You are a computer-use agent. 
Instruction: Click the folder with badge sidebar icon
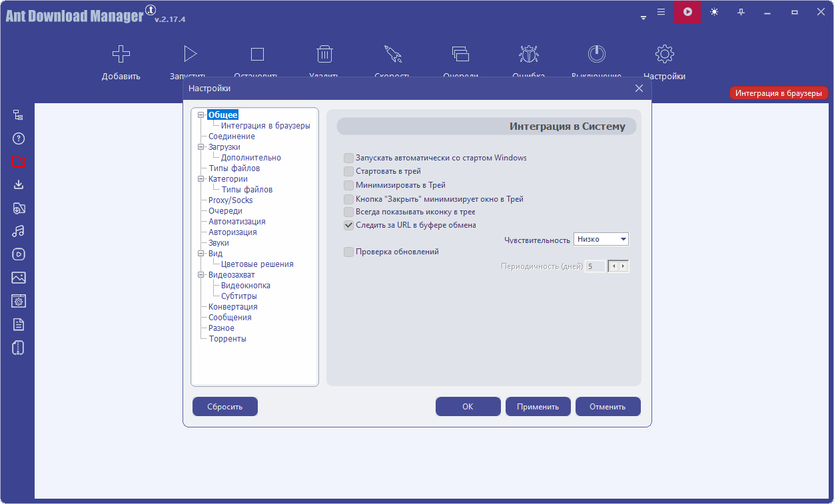19,208
